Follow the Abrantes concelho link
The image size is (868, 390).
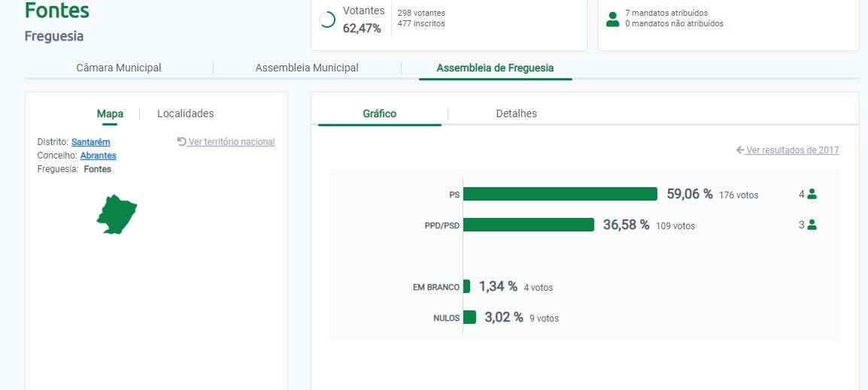[98, 156]
